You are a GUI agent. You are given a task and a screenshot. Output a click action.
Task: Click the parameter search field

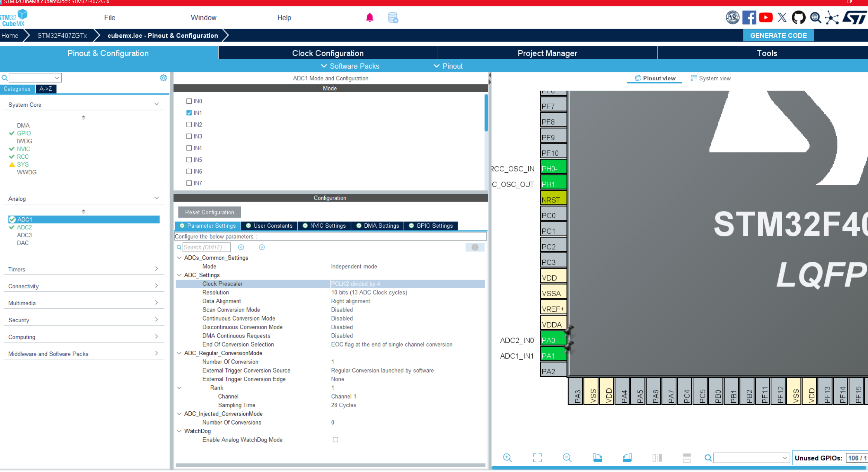point(206,247)
